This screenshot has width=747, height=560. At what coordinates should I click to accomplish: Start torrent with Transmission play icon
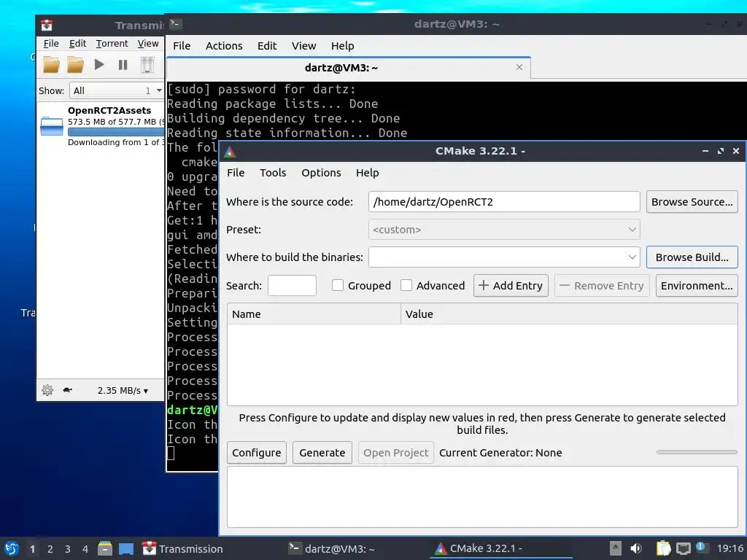pyautogui.click(x=99, y=64)
